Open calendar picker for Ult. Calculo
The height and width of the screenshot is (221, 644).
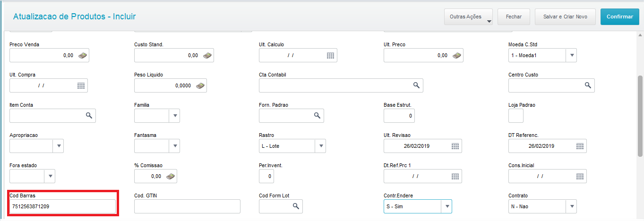(x=331, y=55)
